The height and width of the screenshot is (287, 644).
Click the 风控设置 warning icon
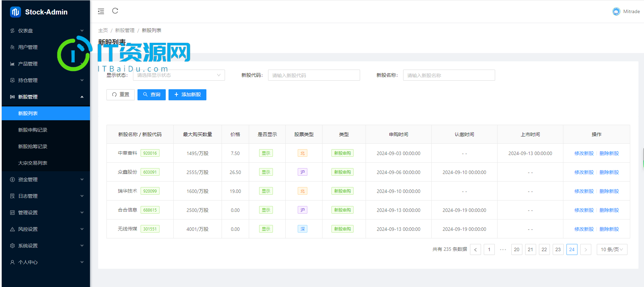(x=12, y=229)
